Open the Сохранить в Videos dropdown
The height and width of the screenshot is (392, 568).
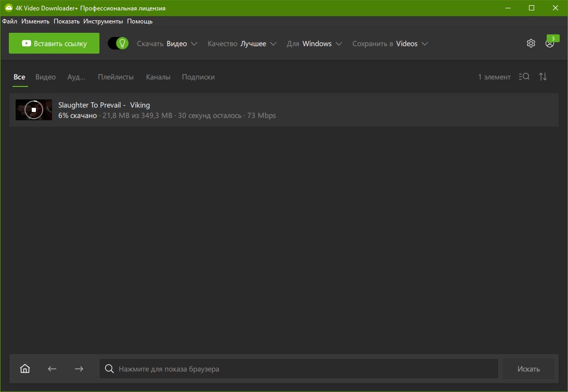pos(390,44)
